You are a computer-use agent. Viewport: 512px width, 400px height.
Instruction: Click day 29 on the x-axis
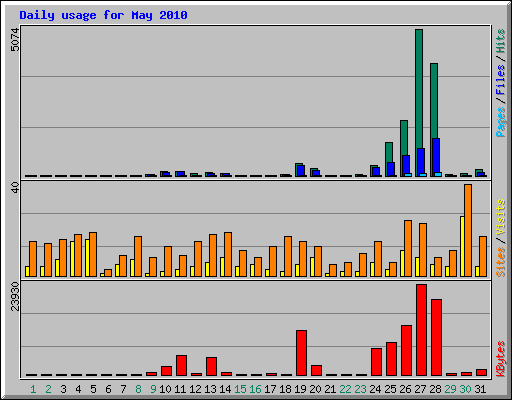450,389
